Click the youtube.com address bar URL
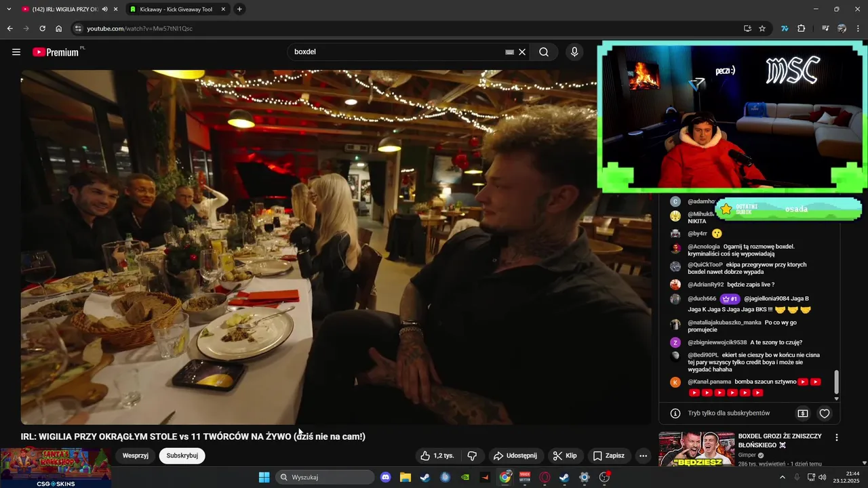 140,28
